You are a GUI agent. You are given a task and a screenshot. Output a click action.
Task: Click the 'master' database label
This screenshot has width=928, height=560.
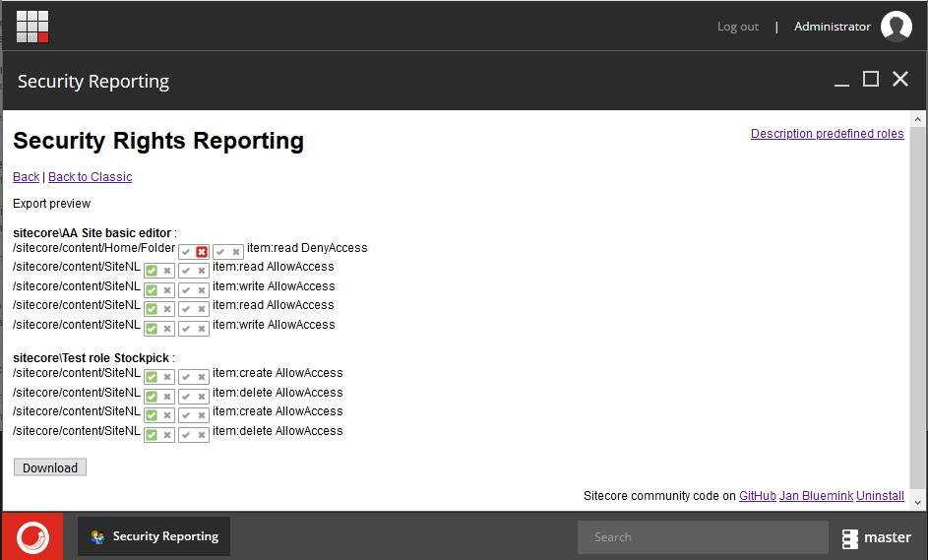pyautogui.click(x=888, y=537)
